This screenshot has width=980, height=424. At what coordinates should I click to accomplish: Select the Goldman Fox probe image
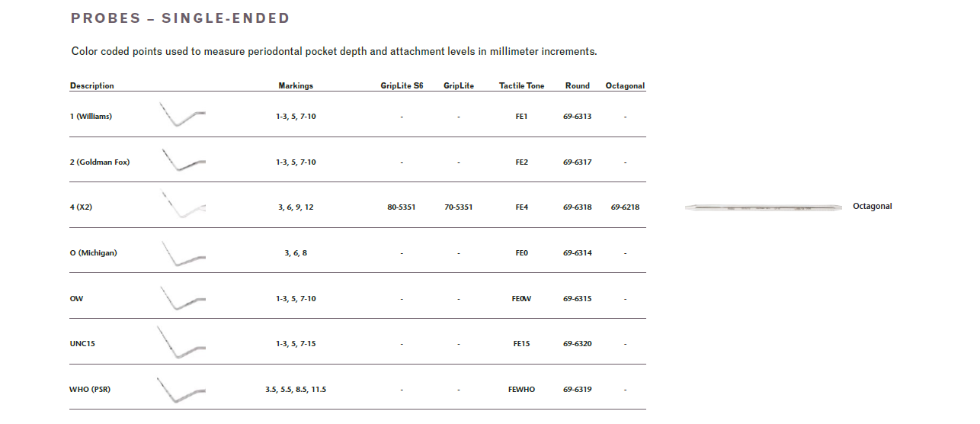coord(182,161)
